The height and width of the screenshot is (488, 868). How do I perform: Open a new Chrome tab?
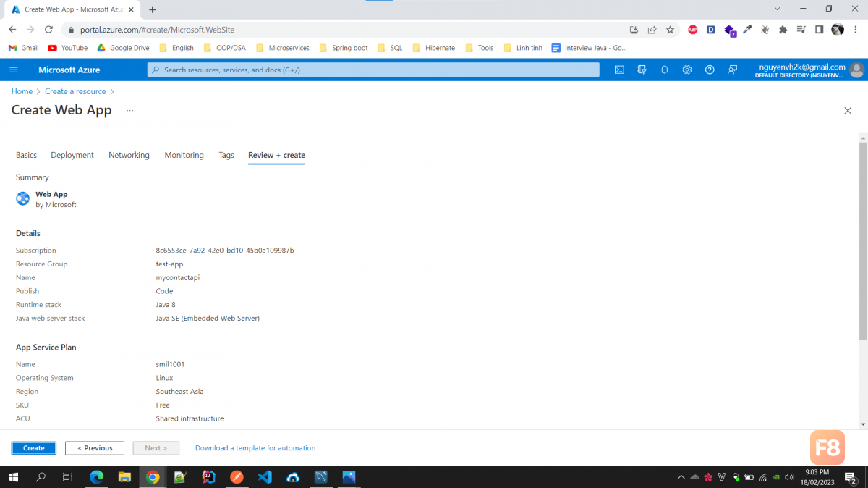point(153,9)
